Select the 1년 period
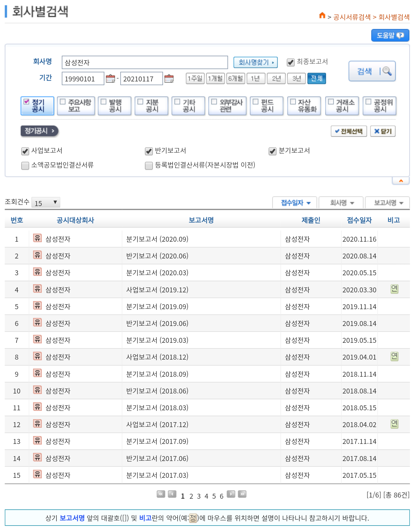This screenshot has width=417, height=532. click(x=256, y=79)
